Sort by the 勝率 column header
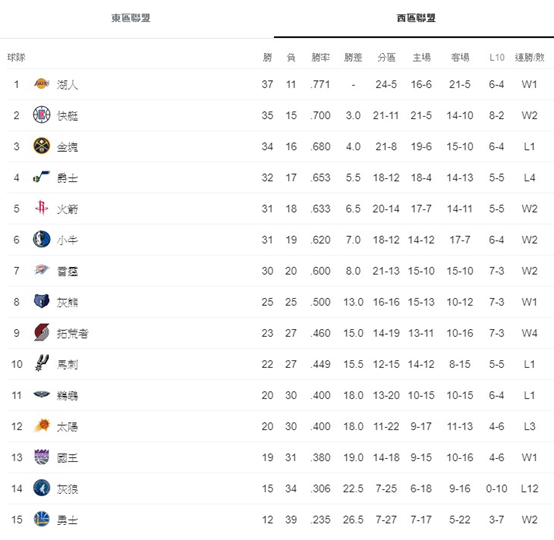 coord(320,57)
